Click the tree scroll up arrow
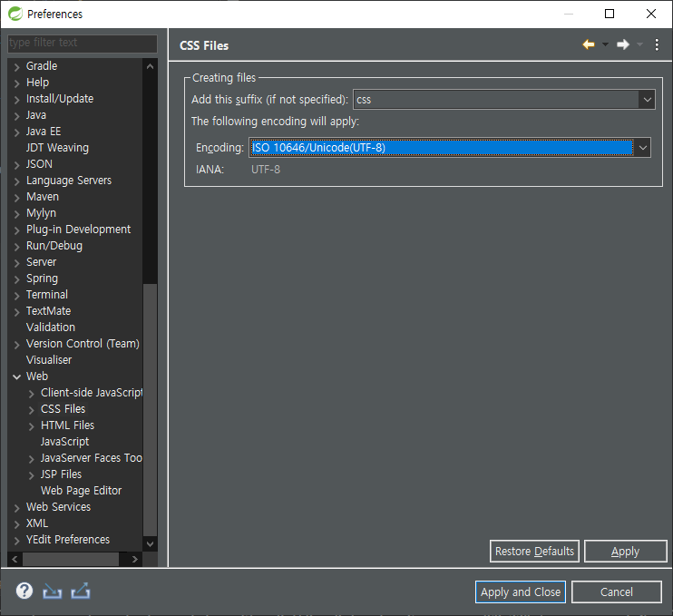This screenshot has height=616, width=673. pyautogui.click(x=150, y=66)
